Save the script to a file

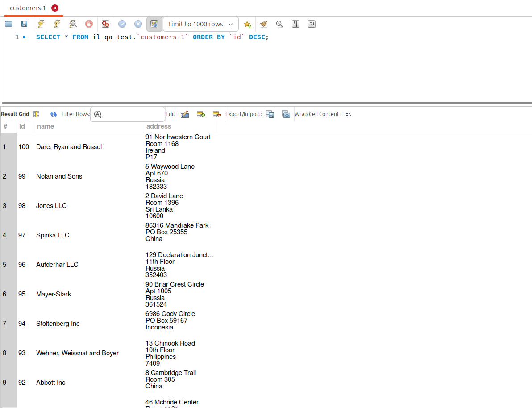point(25,24)
